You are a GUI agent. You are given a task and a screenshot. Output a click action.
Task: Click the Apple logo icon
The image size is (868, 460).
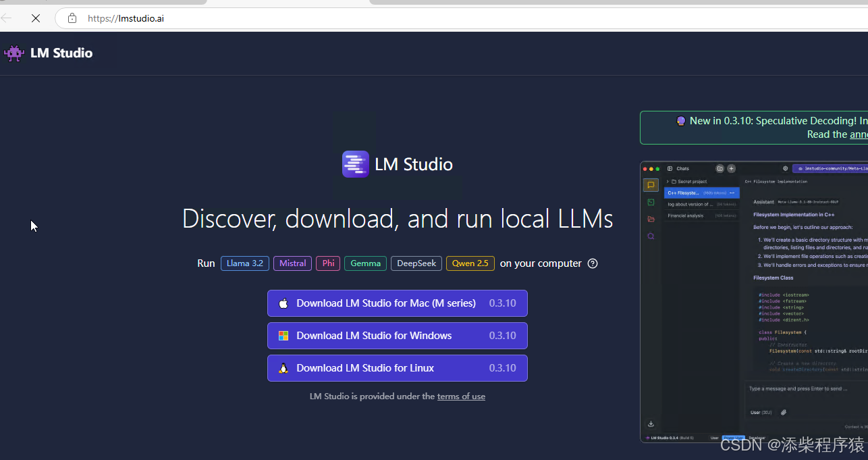283,303
